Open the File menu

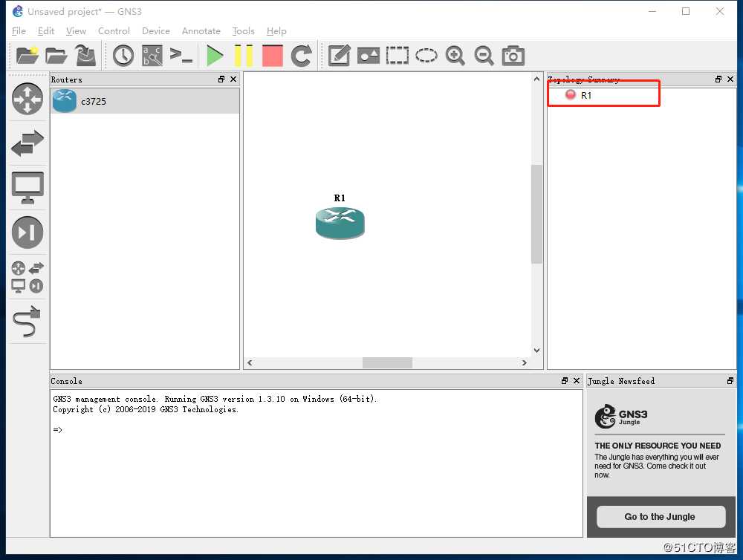coord(19,30)
